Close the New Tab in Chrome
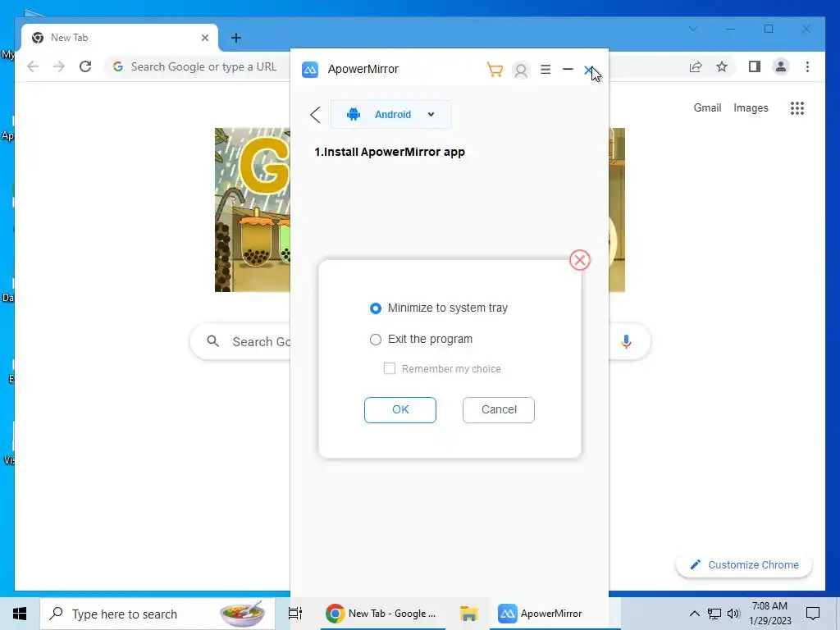Viewport: 840px width, 630px height. 204,38
